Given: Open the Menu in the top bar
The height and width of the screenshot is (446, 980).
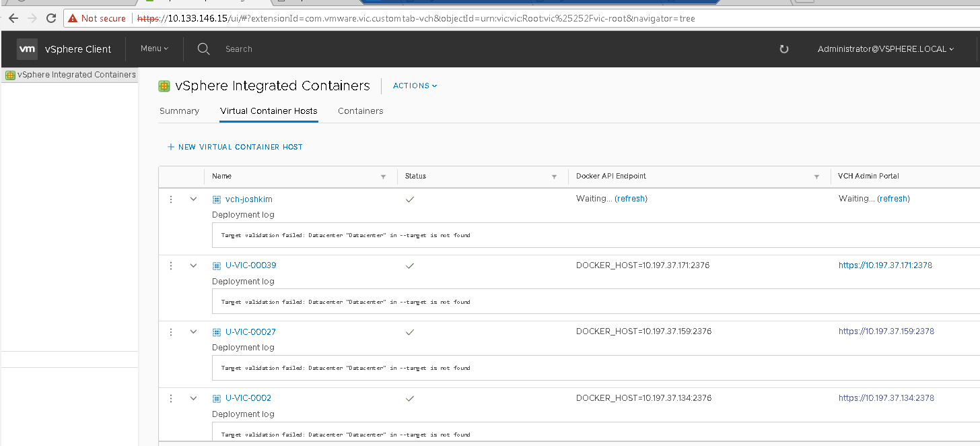Looking at the screenshot, I should click(154, 48).
